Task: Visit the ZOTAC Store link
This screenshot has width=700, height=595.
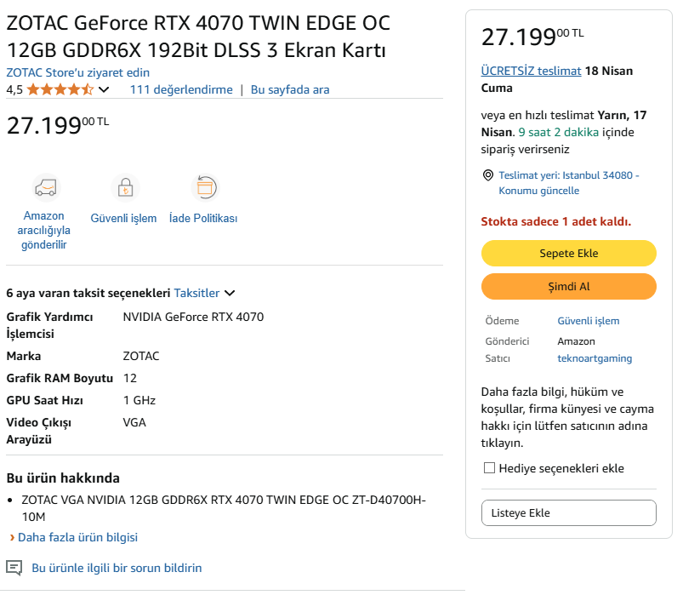Action: [x=77, y=72]
